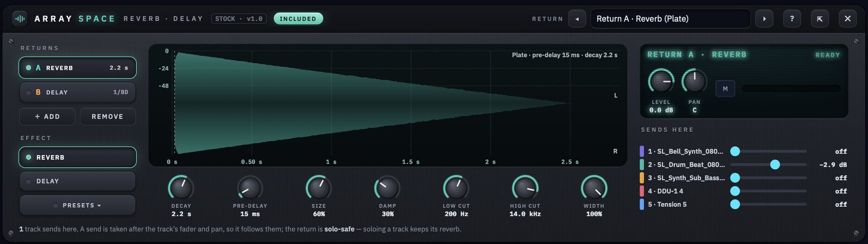Open help with the question mark button
Screen dimensions: 868x244
coord(792,18)
